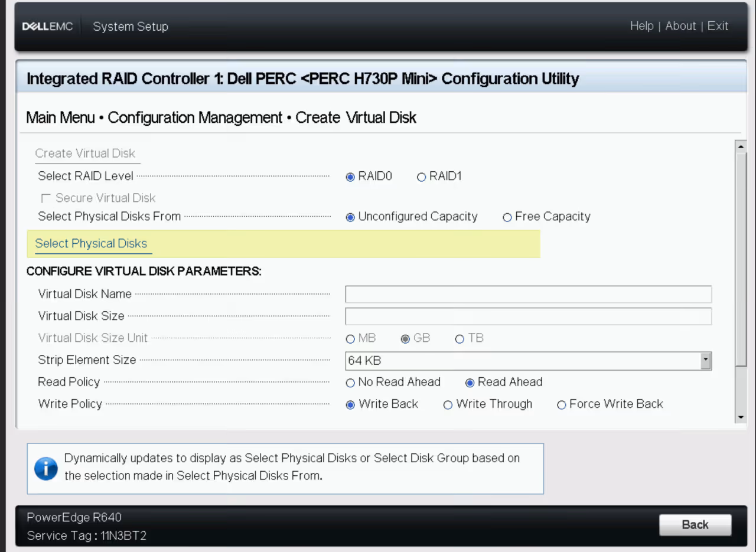Click the help description text
756x552 pixels.
(292, 467)
